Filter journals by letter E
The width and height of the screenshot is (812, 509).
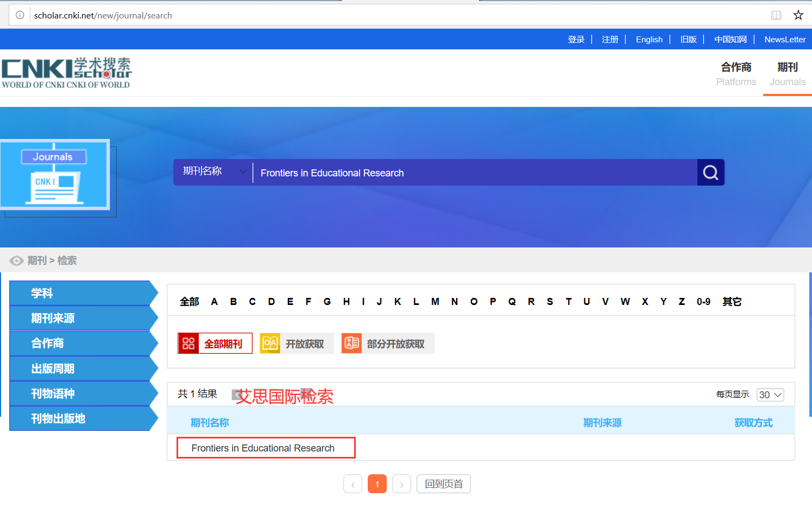click(290, 302)
